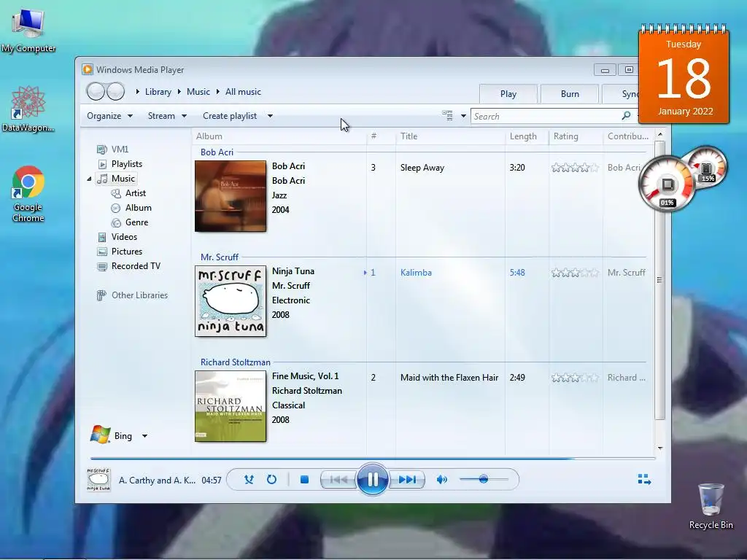This screenshot has height=560, width=747.
Task: Click the Forward navigation button
Action: 116,91
